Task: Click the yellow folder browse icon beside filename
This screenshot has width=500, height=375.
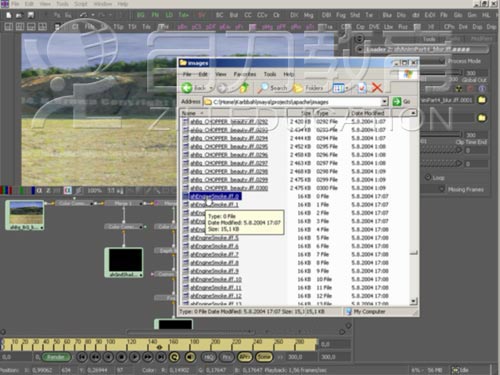Action: coord(482,100)
